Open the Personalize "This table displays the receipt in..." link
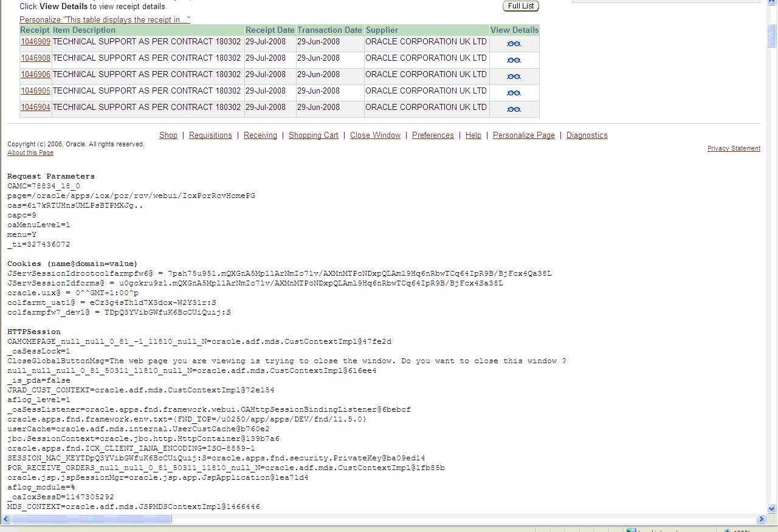 click(105, 19)
